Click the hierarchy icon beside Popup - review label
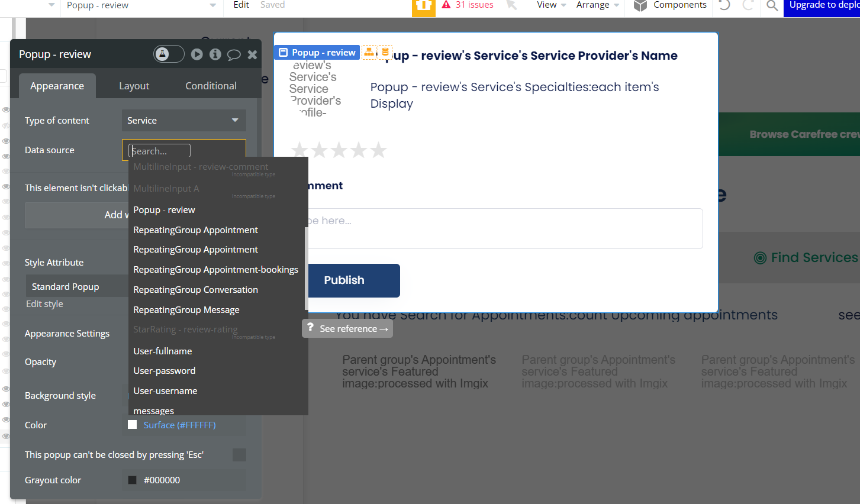Viewport: 860px width, 504px height. point(369,52)
